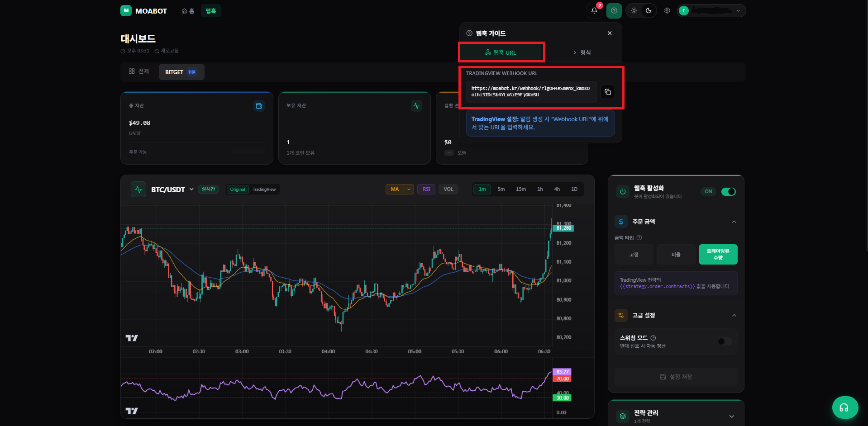The image size is (868, 426).
Task: Open the 웹훅 menu
Action: pyautogui.click(x=211, y=11)
